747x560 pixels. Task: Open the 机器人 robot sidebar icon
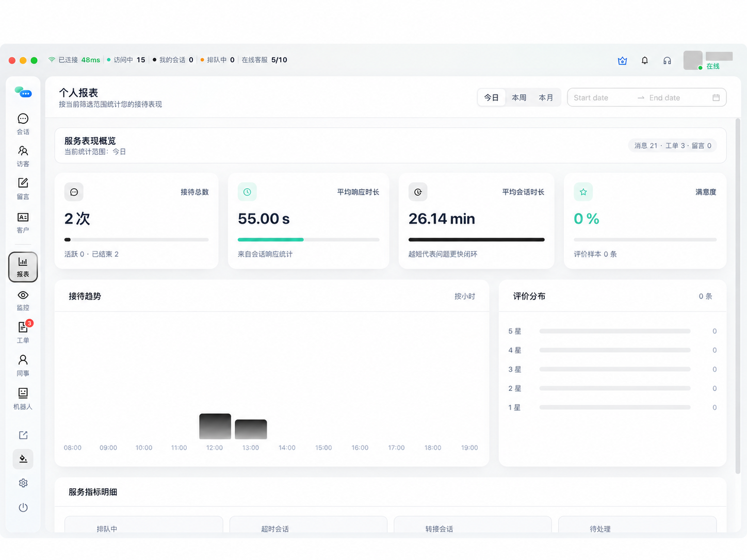23,399
